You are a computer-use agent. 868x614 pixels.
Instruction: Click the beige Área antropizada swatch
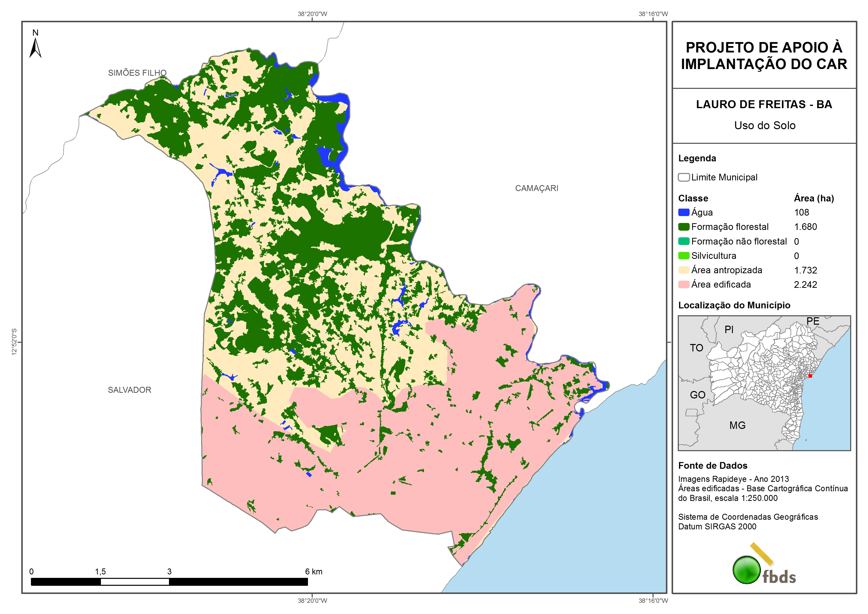click(683, 270)
